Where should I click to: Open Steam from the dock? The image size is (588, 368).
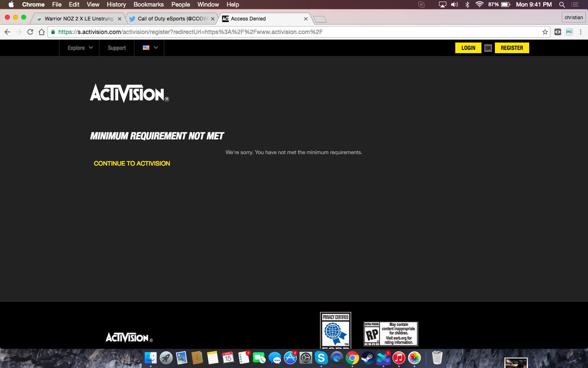point(367,358)
